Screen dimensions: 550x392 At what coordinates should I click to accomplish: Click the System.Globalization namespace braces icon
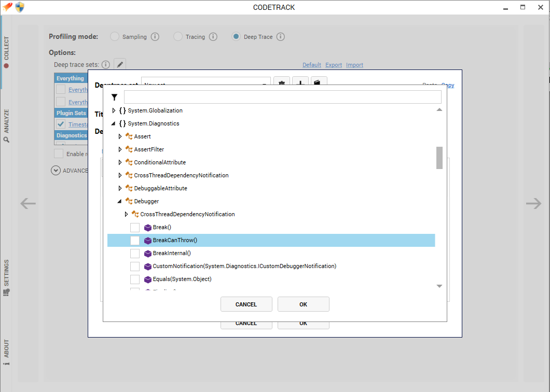click(122, 110)
